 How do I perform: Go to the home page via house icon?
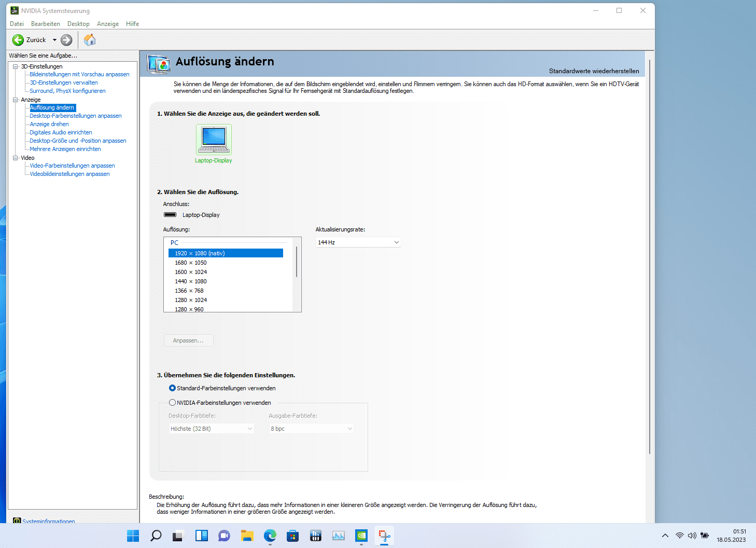(x=90, y=40)
